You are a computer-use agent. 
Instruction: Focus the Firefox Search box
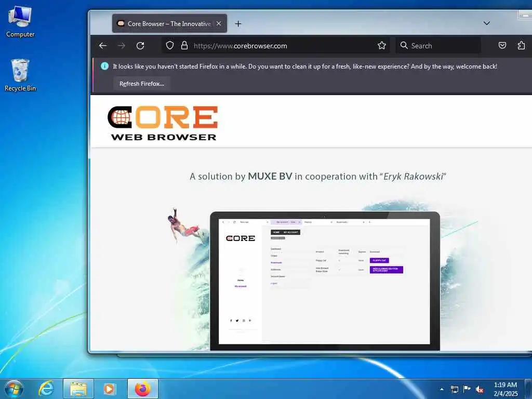tap(438, 46)
